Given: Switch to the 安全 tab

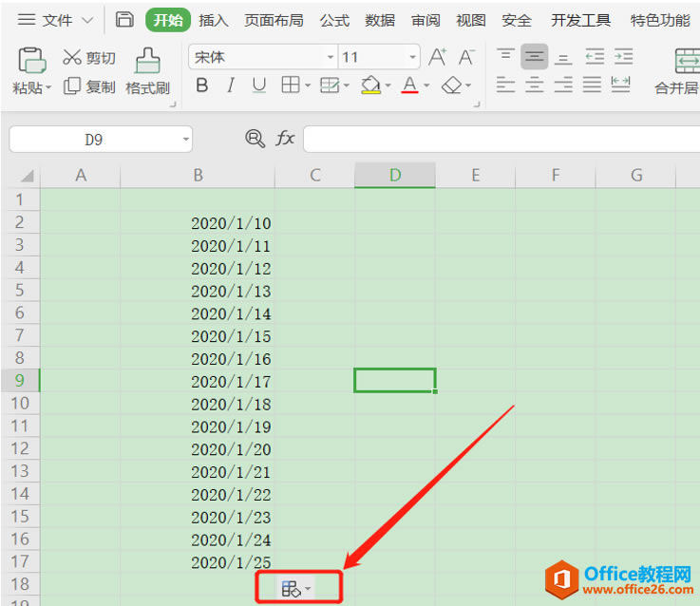Looking at the screenshot, I should (517, 20).
